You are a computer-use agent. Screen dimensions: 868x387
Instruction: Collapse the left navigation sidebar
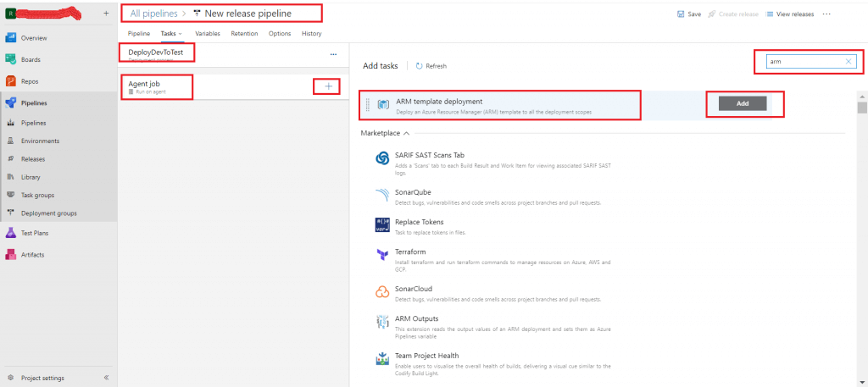click(x=106, y=378)
